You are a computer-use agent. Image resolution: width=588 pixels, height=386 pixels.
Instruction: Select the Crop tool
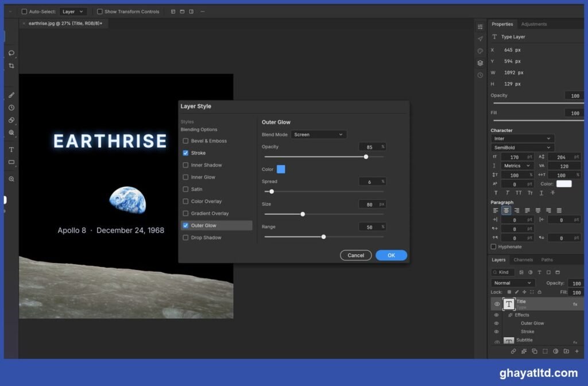click(11, 65)
